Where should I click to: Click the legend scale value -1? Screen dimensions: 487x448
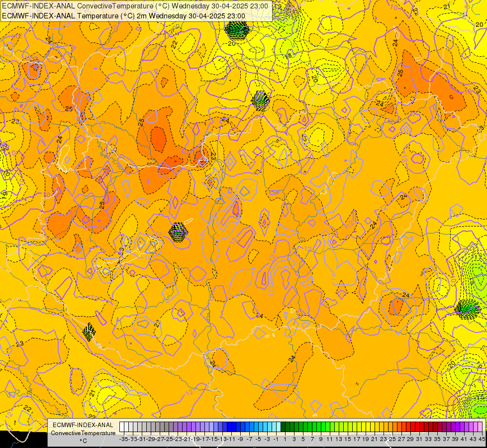pyautogui.click(x=276, y=440)
